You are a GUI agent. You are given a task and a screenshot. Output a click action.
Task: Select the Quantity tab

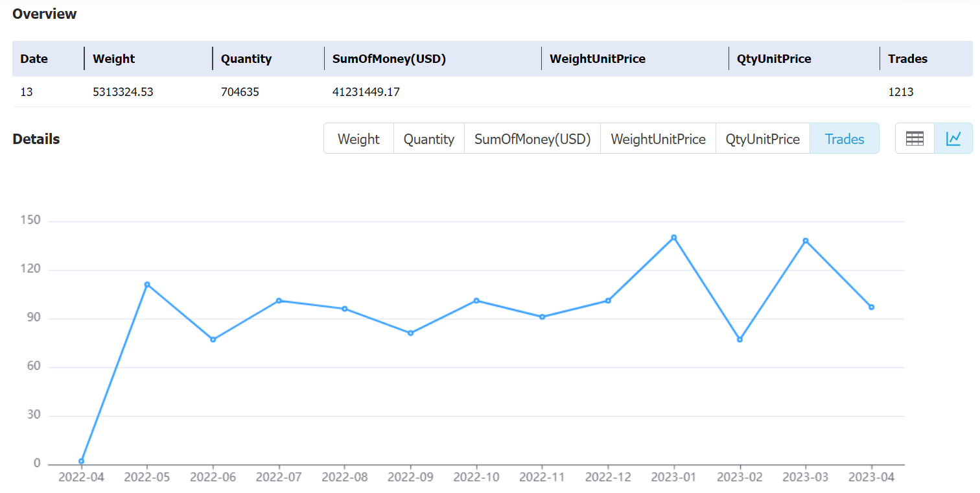tap(428, 139)
